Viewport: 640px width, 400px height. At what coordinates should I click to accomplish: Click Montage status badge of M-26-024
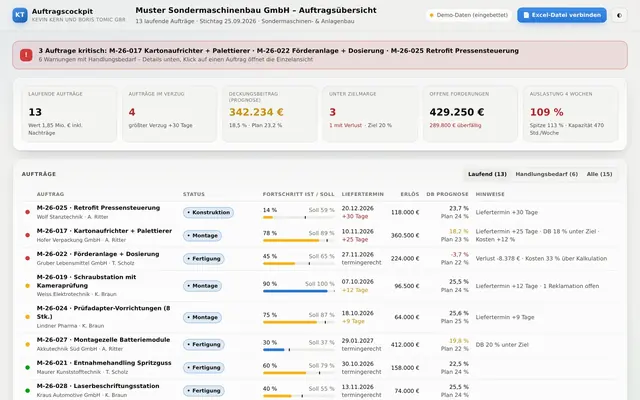point(202,317)
